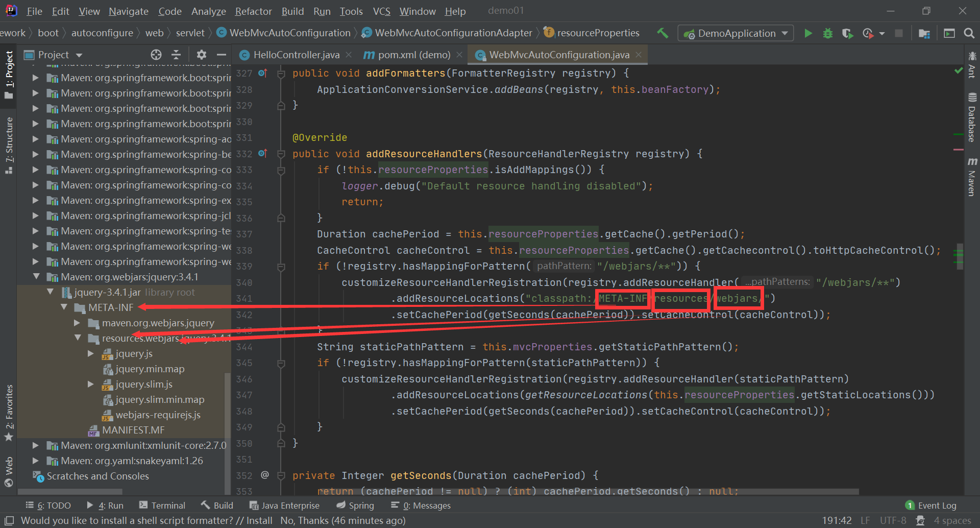The height and width of the screenshot is (528, 980).
Task: Open the Java Enterprise tool window
Action: tap(284, 506)
